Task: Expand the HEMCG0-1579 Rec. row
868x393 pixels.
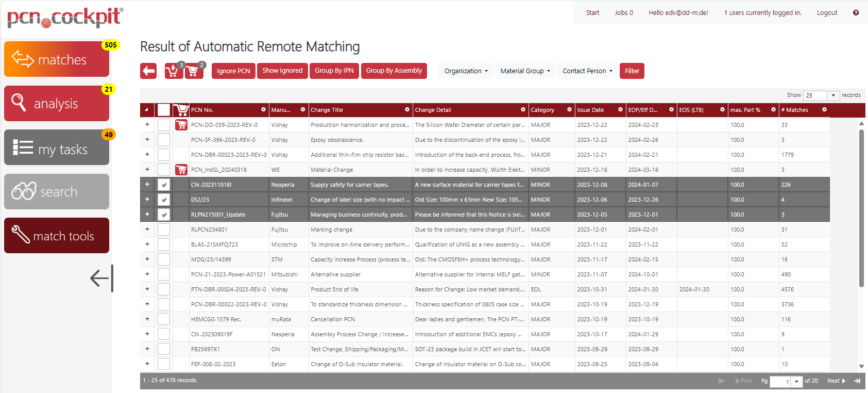Action: 147,319
